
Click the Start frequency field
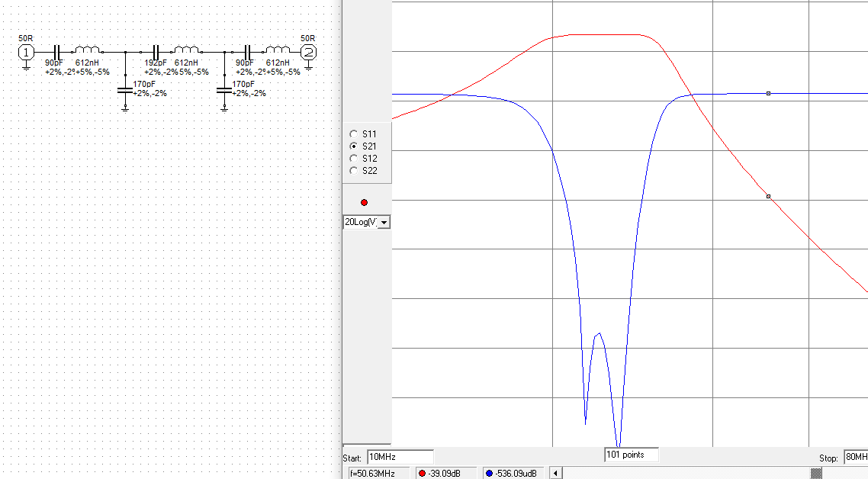point(400,458)
